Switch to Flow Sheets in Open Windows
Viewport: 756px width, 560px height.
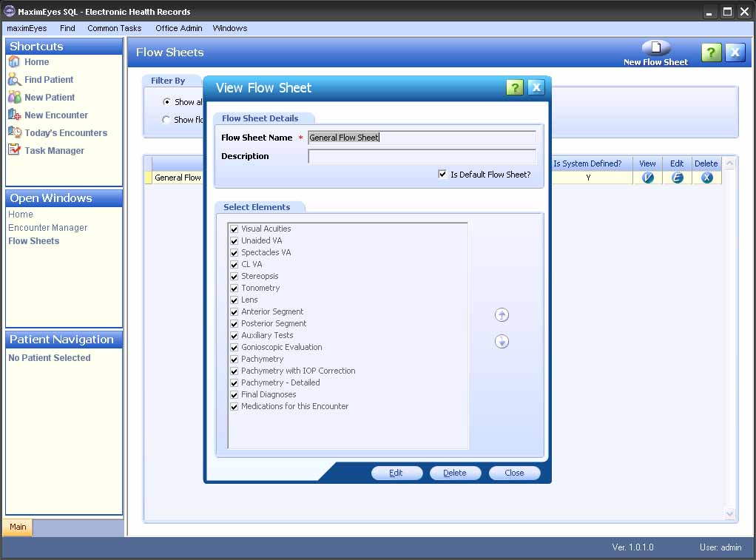point(34,241)
